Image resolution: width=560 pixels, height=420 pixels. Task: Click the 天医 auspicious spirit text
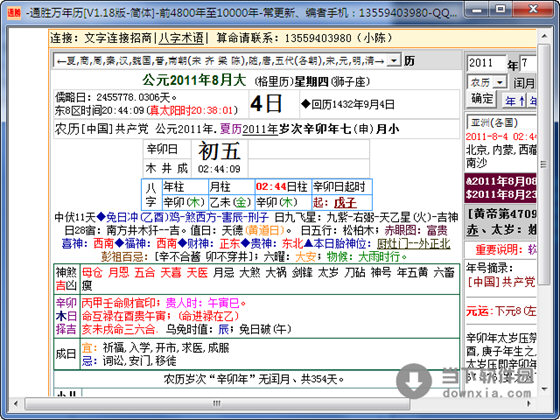tap(197, 273)
